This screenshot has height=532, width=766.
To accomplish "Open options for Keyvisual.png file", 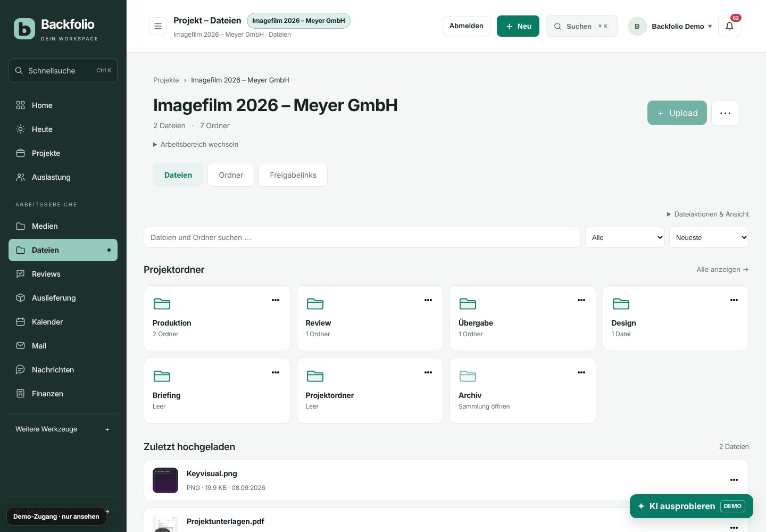I will coord(734,480).
